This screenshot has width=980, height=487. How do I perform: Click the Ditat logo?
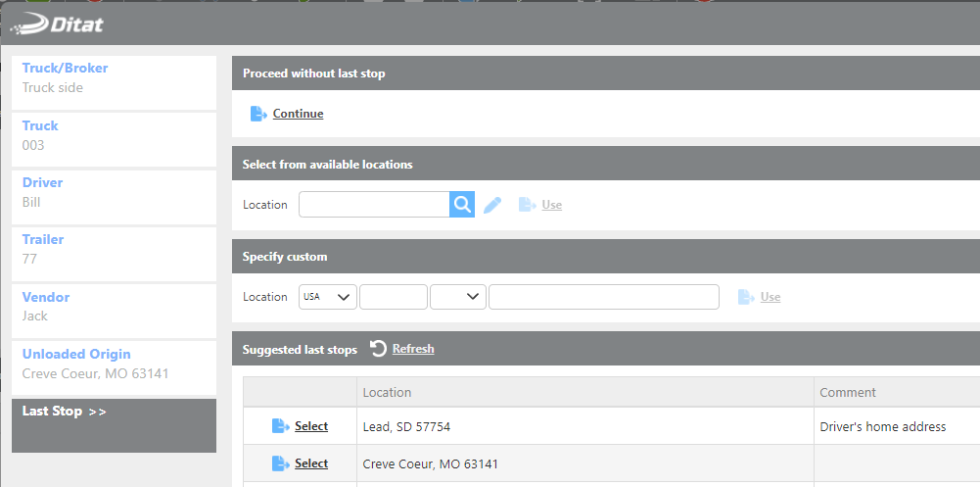click(x=57, y=24)
